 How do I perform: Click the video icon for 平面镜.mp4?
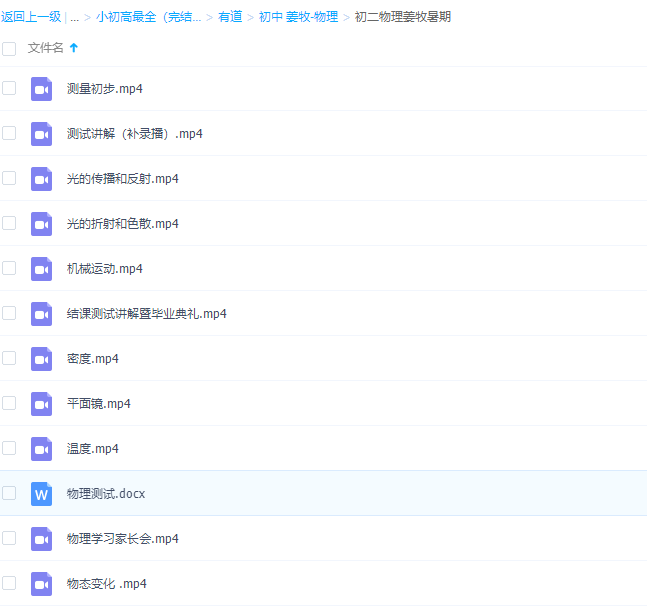41,404
